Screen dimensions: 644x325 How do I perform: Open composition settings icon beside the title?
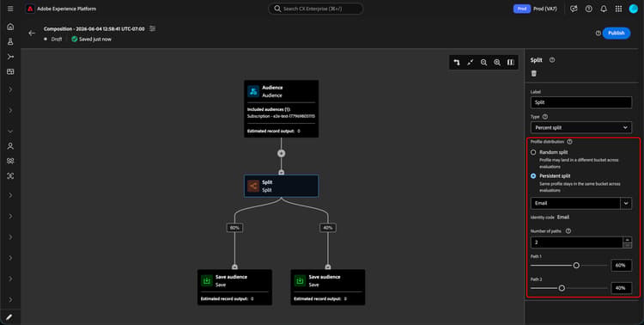[x=152, y=28]
